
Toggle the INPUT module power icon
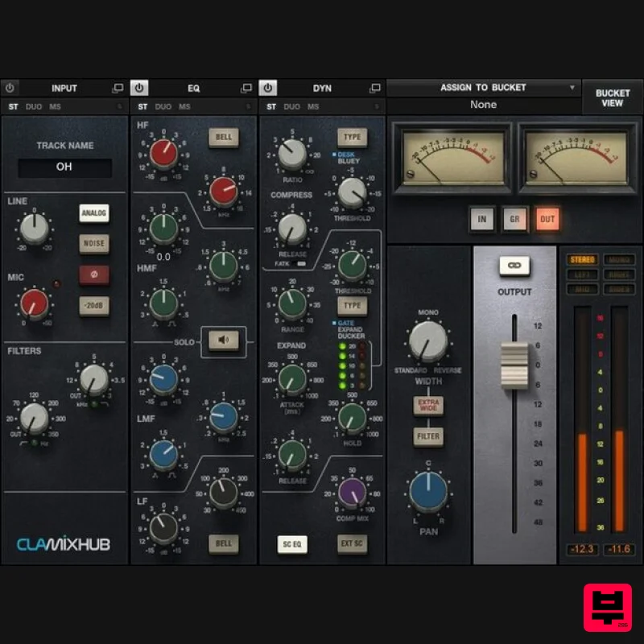pos(10,88)
